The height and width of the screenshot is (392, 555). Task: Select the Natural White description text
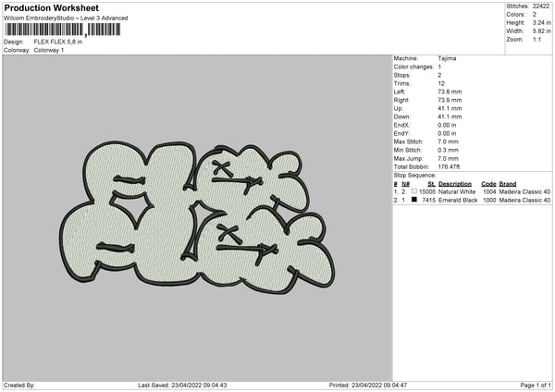tap(457, 191)
